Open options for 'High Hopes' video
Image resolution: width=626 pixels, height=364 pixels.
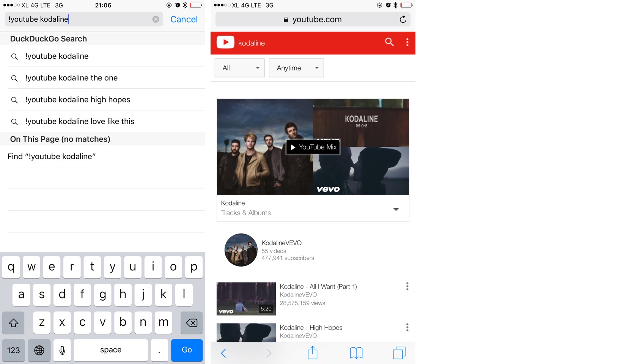click(x=407, y=327)
